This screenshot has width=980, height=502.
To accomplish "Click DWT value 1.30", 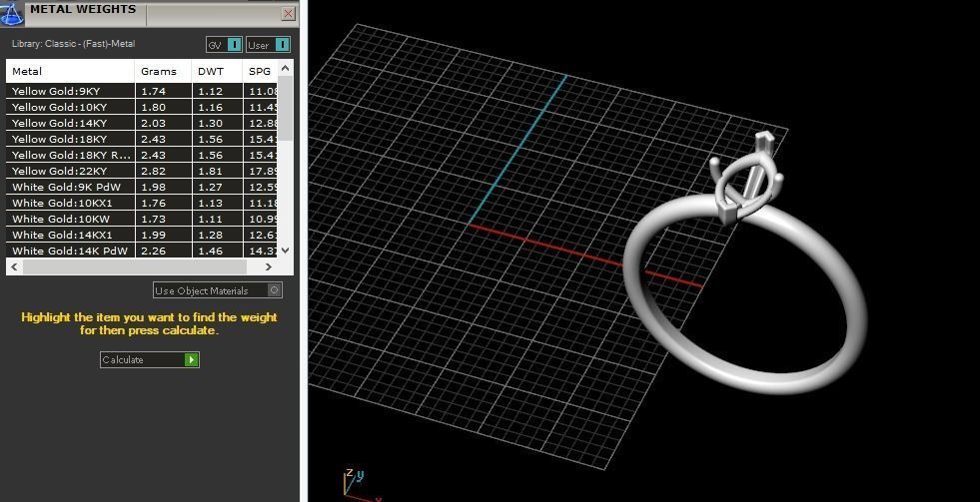I will [210, 123].
